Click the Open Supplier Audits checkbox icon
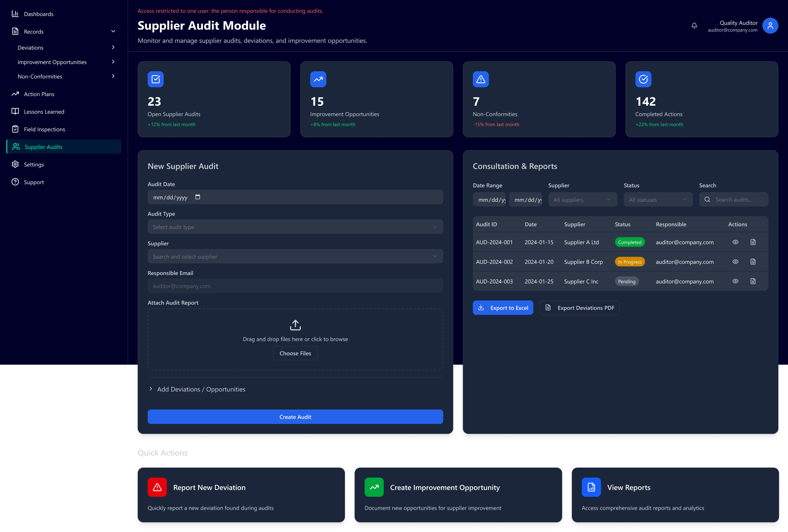Viewport: 788px width, 532px height. (x=156, y=79)
